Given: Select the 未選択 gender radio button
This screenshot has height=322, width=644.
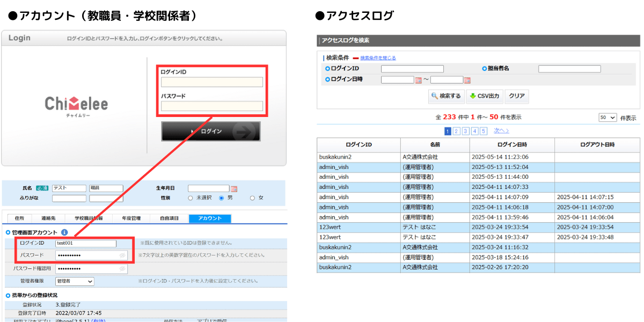Looking at the screenshot, I should pos(190,198).
